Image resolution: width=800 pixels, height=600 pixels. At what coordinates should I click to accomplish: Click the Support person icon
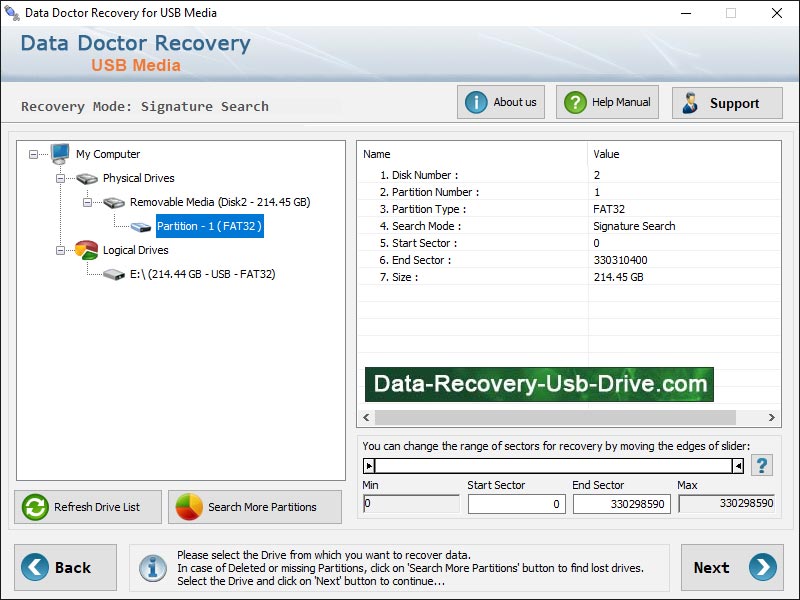click(x=689, y=101)
